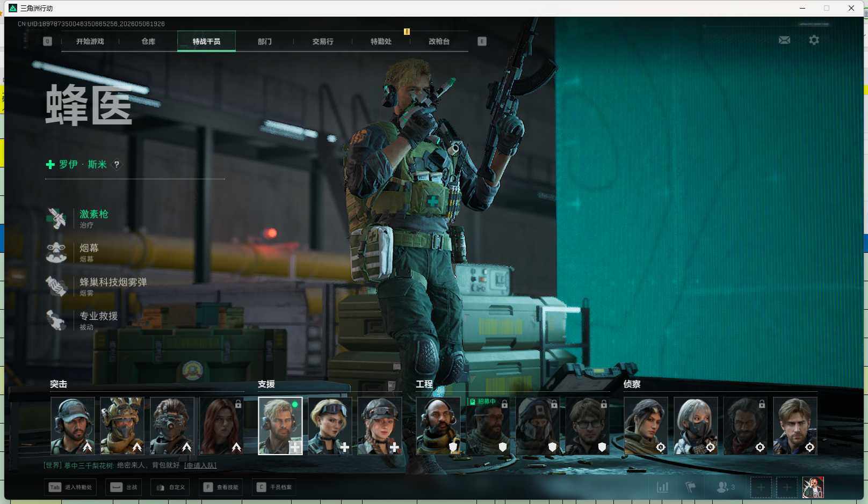The height and width of the screenshot is (504, 868).
Task: Go to the 交易行 tab
Action: point(323,41)
